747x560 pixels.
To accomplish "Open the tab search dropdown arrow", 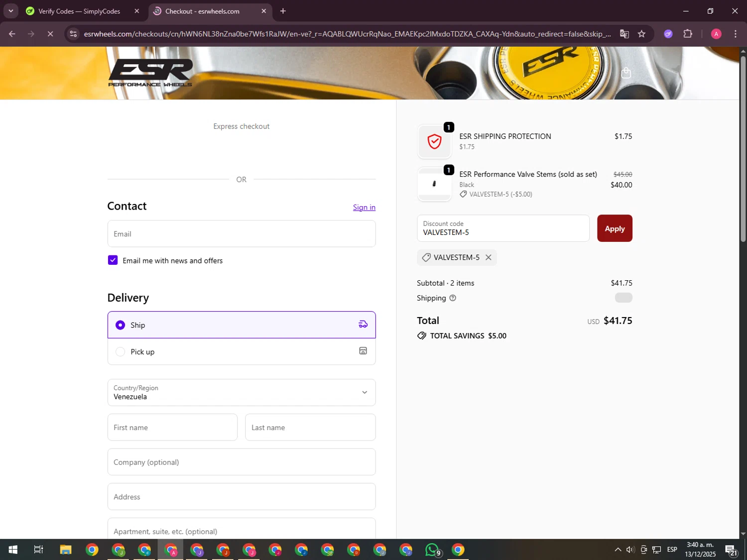I will click(10, 10).
